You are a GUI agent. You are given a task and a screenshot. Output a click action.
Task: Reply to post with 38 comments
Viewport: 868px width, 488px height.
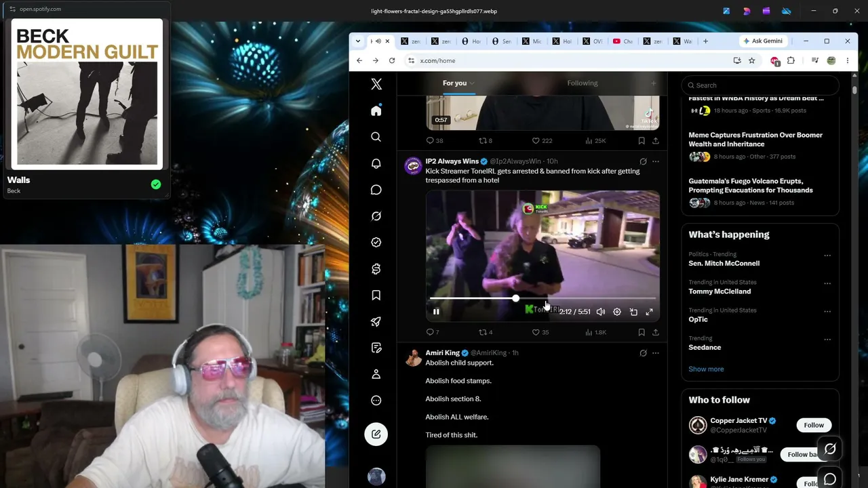pyautogui.click(x=434, y=140)
